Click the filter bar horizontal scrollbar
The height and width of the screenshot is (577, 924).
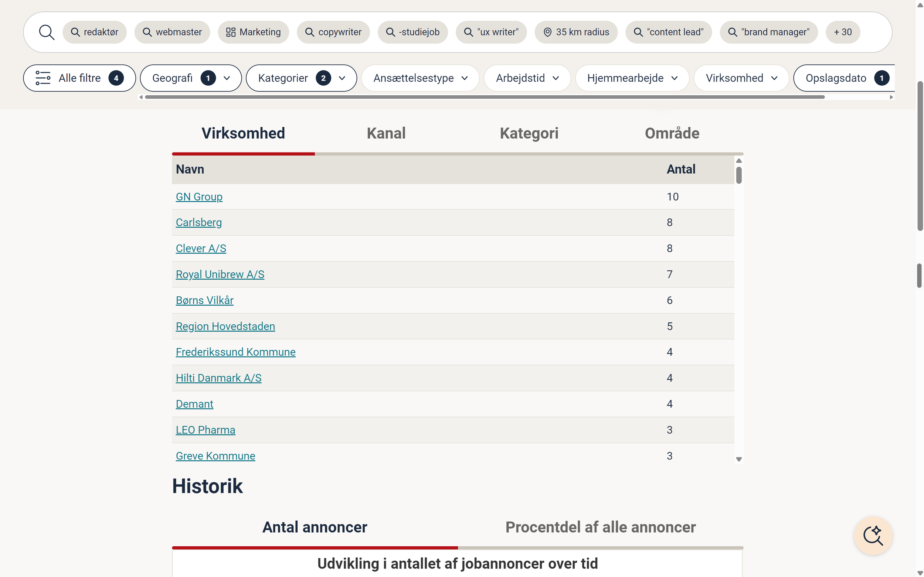(485, 97)
